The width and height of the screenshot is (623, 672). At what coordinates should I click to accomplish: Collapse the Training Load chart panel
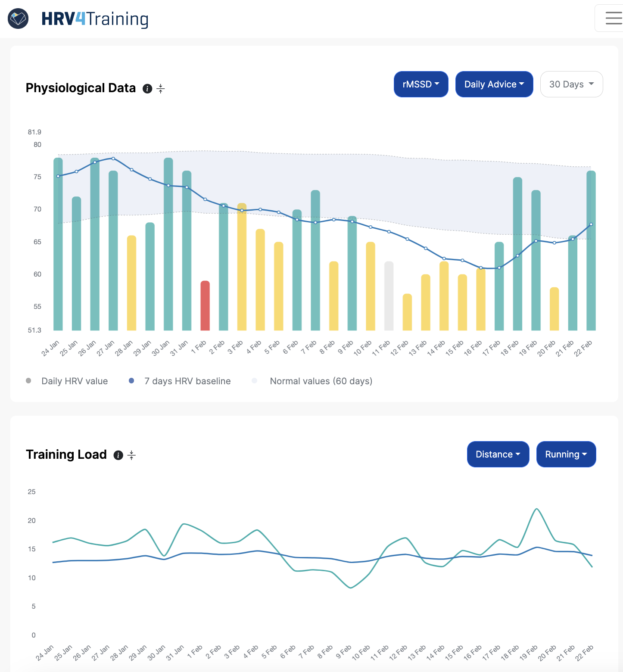(131, 455)
